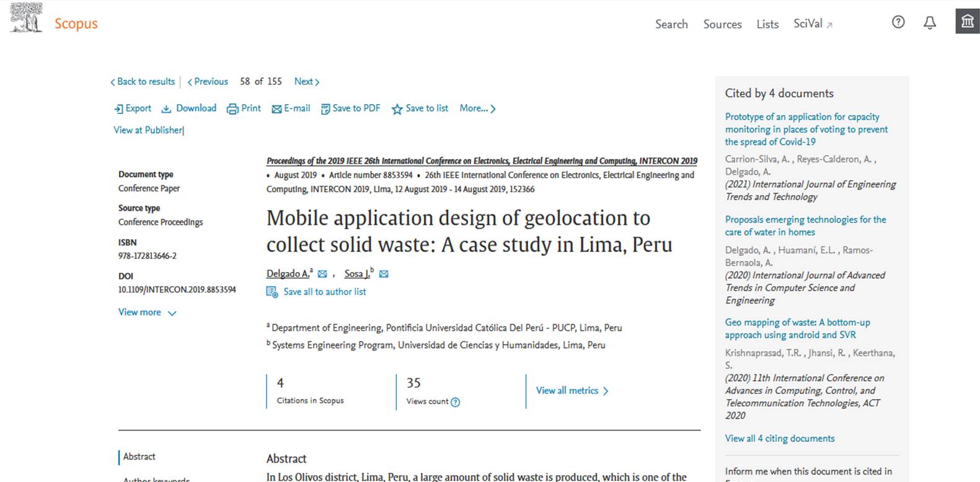Click the E-mail envelope icon in toolbar
Image resolution: width=980 pixels, height=482 pixels.
click(276, 109)
